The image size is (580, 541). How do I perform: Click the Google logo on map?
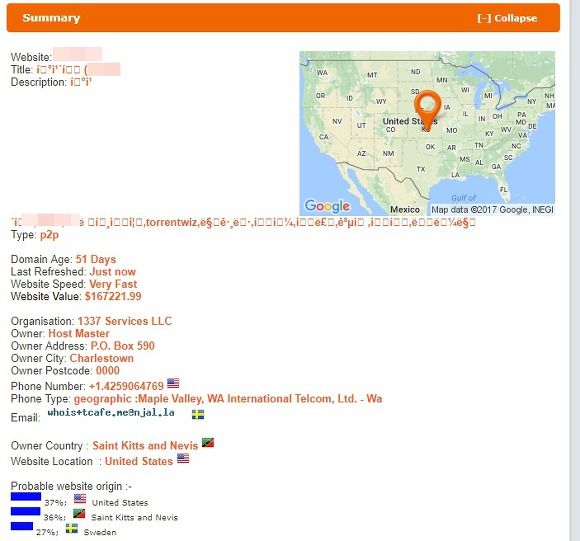pos(327,206)
